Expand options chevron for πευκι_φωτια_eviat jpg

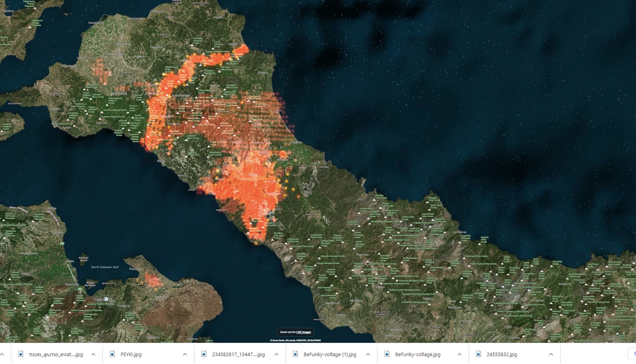pyautogui.click(x=93, y=354)
